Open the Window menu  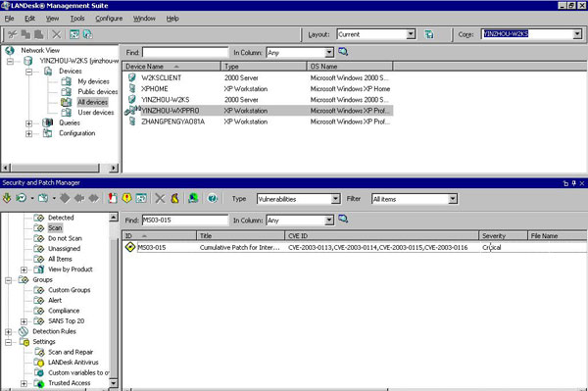[144, 19]
